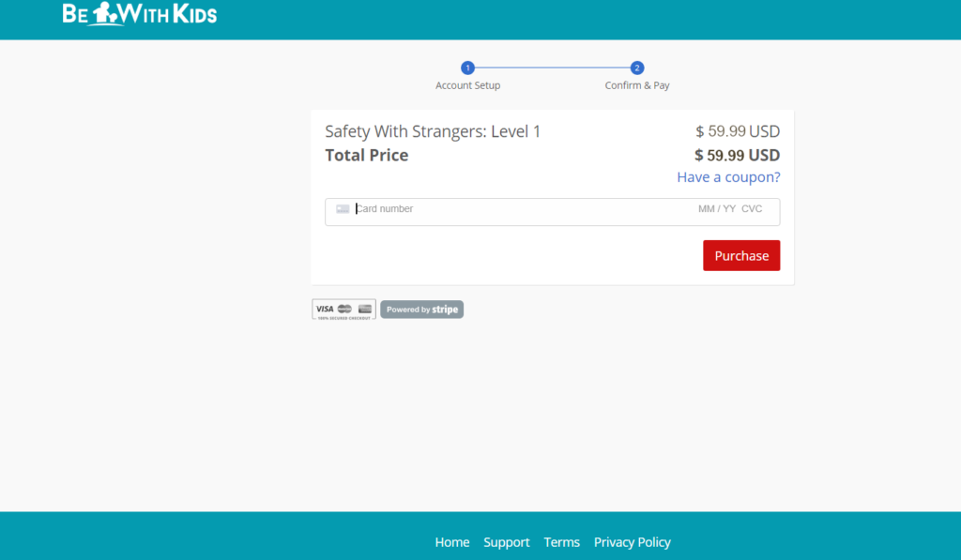Screen dimensions: 961x560
Task: Click the MM / YY expiry field
Action: click(716, 209)
